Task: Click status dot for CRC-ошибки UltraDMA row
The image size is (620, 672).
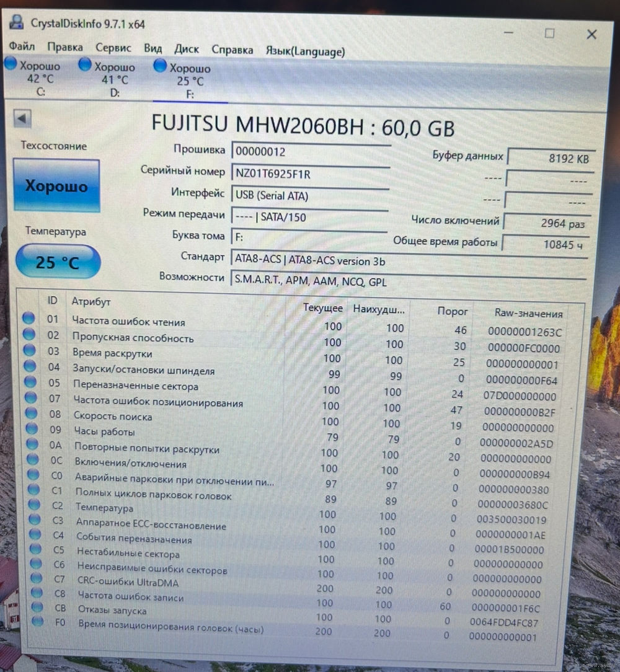Action: pos(36,578)
